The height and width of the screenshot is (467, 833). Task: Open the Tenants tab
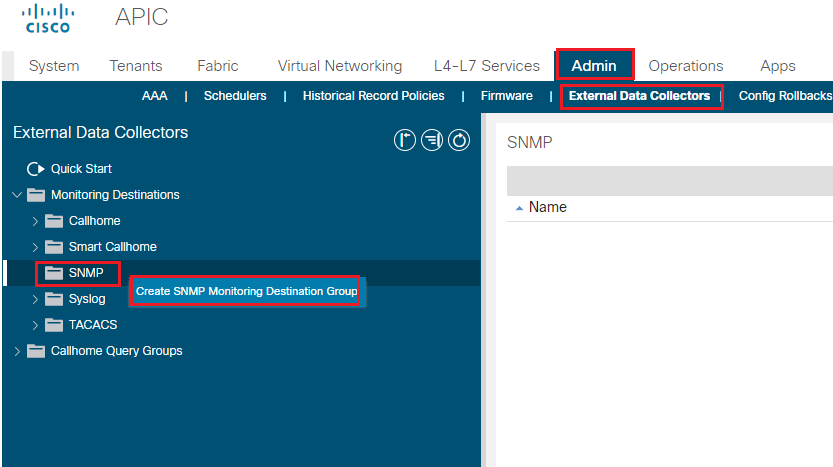click(x=136, y=66)
